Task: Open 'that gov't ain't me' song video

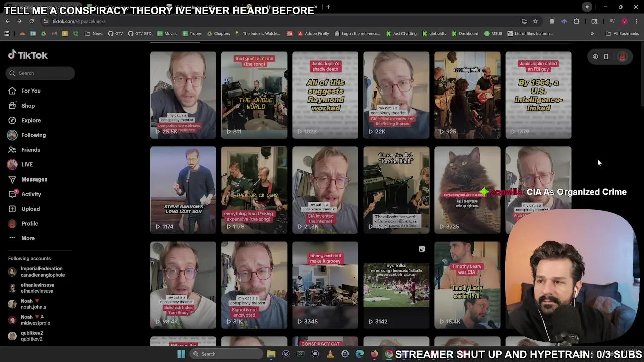Action: (x=254, y=95)
